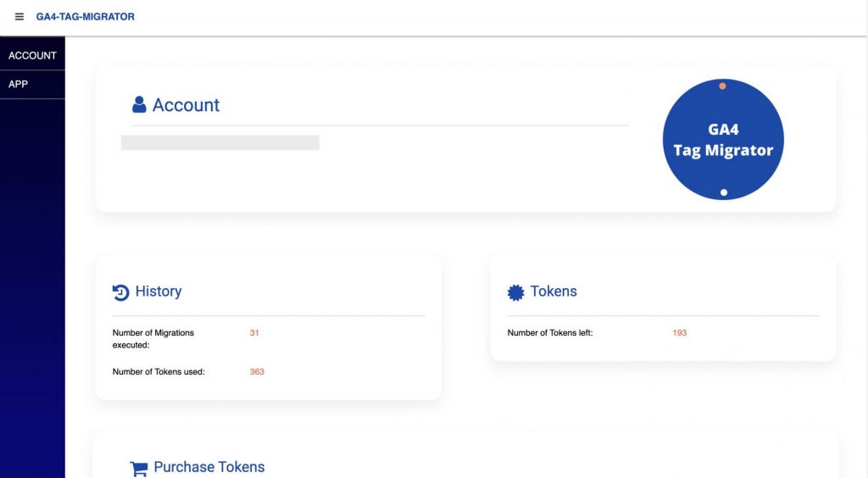Click the migrations executed value 31
868x478 pixels.
point(254,333)
